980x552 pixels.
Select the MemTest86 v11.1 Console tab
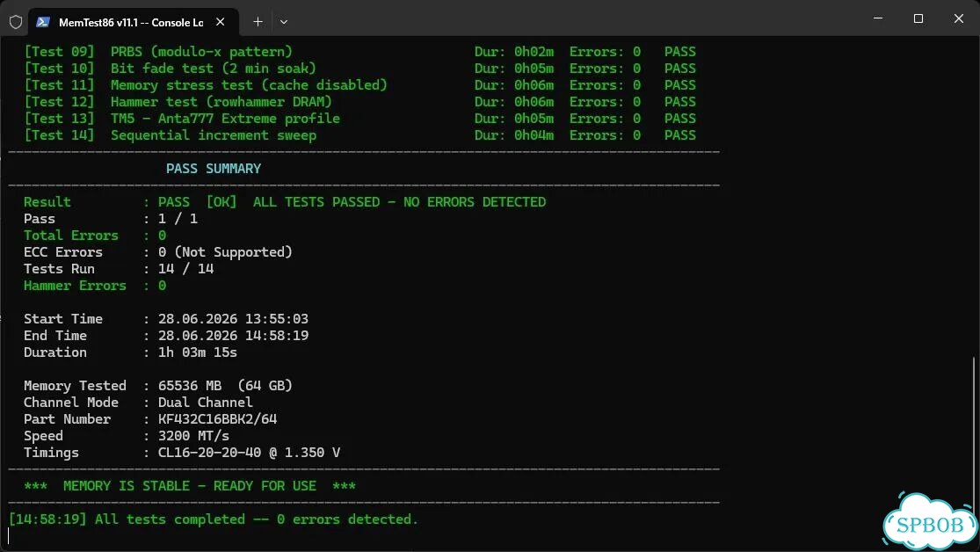tap(134, 22)
